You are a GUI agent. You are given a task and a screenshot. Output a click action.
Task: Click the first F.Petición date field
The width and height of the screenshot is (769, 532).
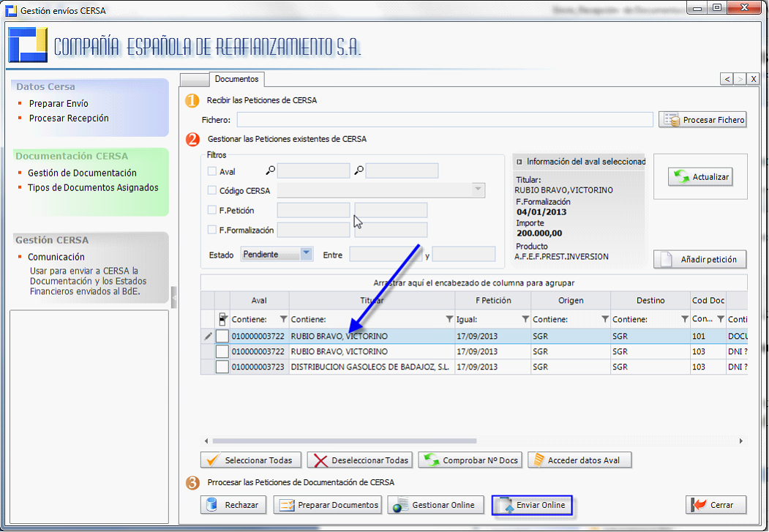[313, 210]
